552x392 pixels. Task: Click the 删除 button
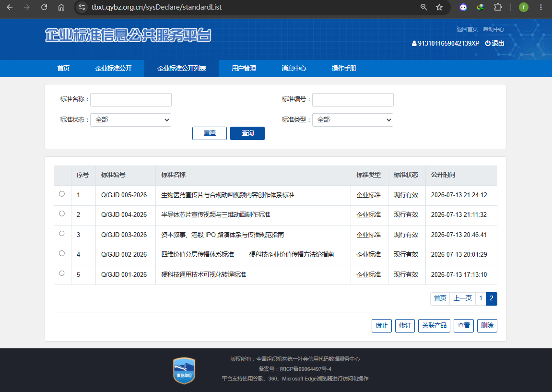pyautogui.click(x=487, y=325)
